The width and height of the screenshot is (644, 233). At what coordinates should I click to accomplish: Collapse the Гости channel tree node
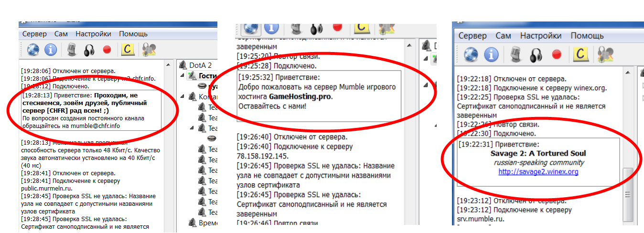click(x=182, y=76)
